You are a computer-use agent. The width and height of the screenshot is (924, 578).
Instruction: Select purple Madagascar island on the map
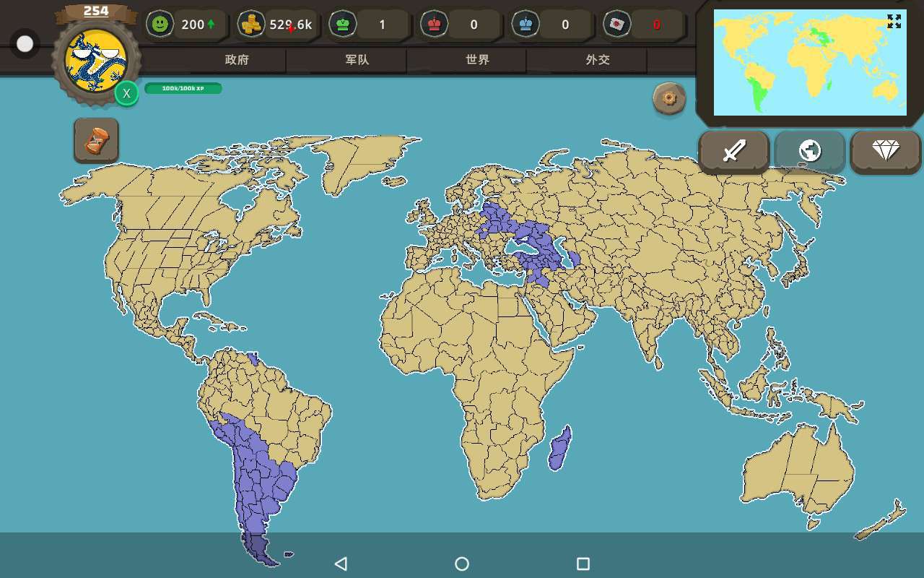tap(559, 448)
